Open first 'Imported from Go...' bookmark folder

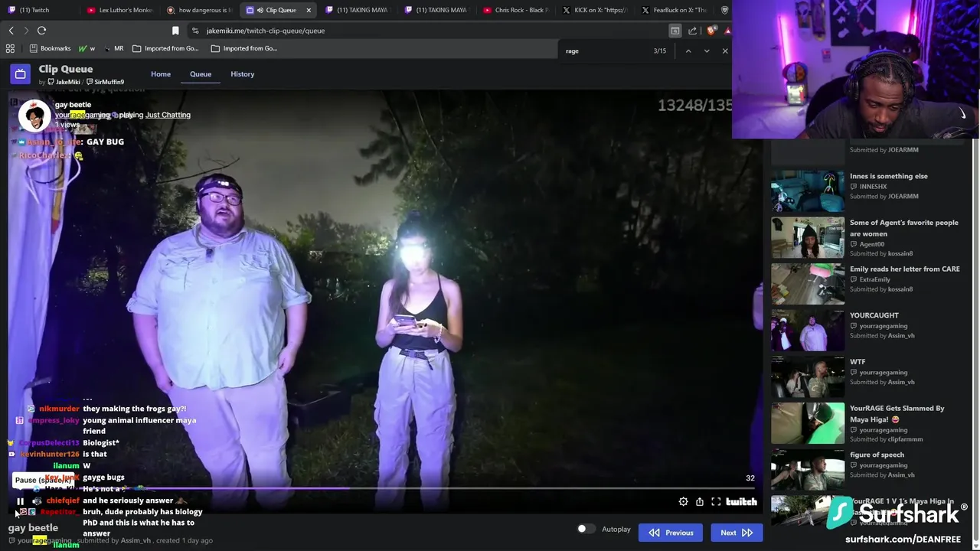click(x=165, y=48)
